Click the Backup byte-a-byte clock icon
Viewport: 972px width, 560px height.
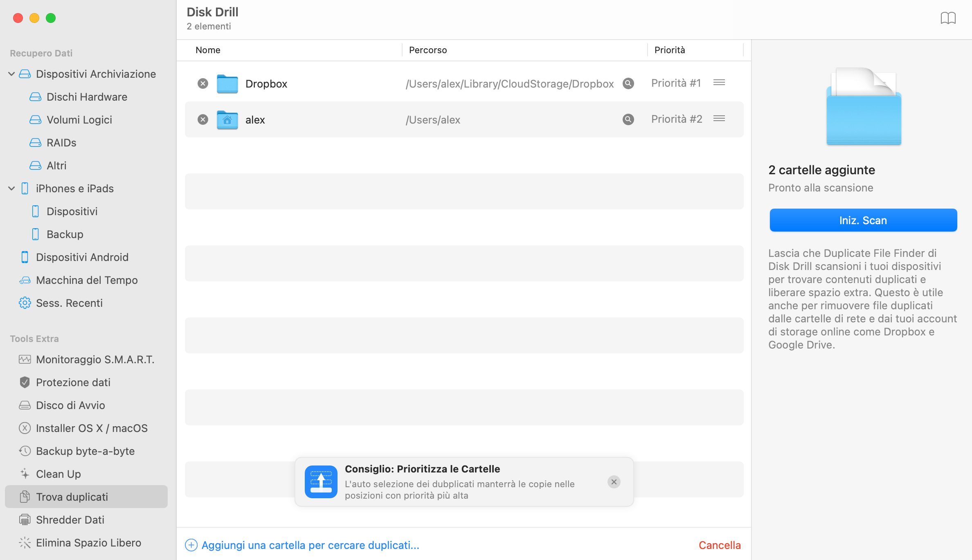point(25,451)
